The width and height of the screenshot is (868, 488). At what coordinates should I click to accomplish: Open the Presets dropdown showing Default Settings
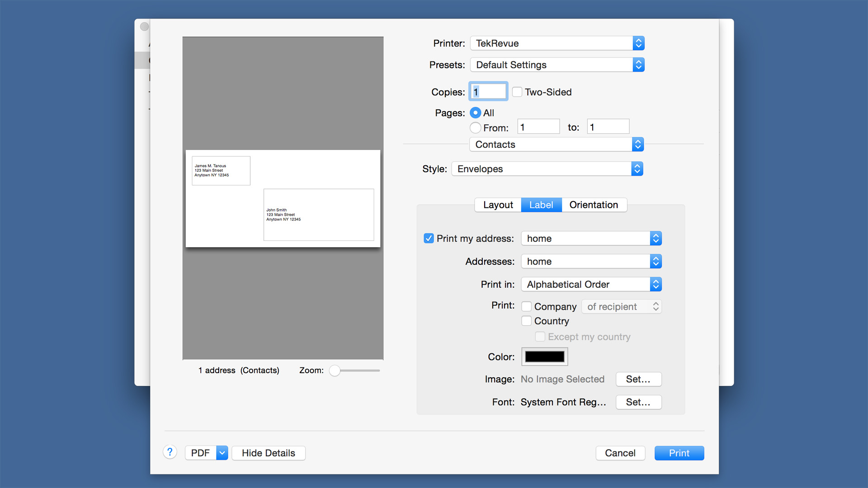coord(557,65)
